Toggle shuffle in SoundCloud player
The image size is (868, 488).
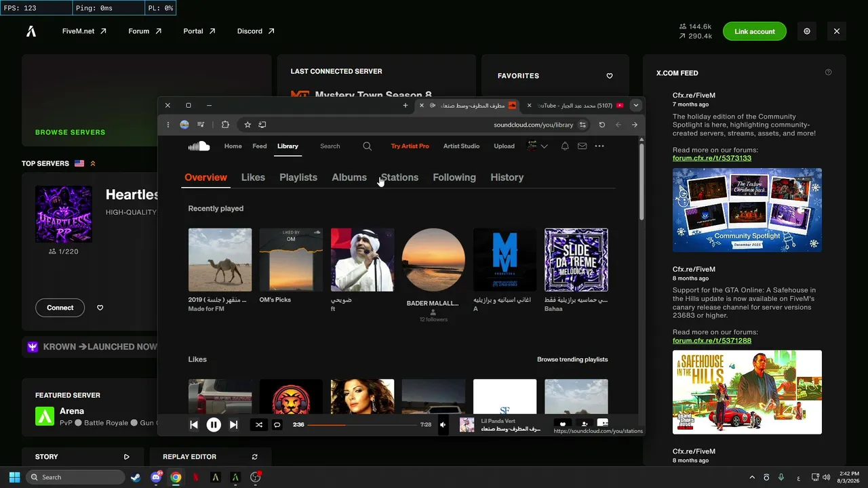[x=258, y=425]
